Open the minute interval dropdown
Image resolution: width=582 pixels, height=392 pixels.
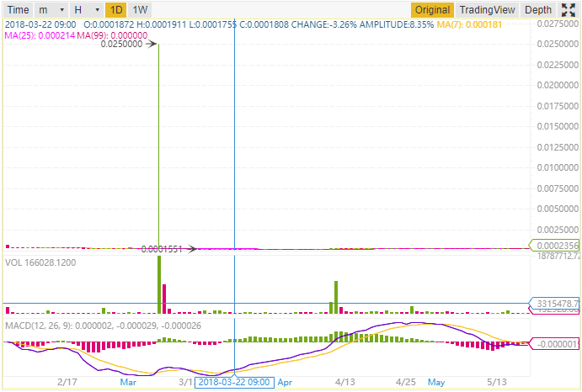tap(50, 10)
